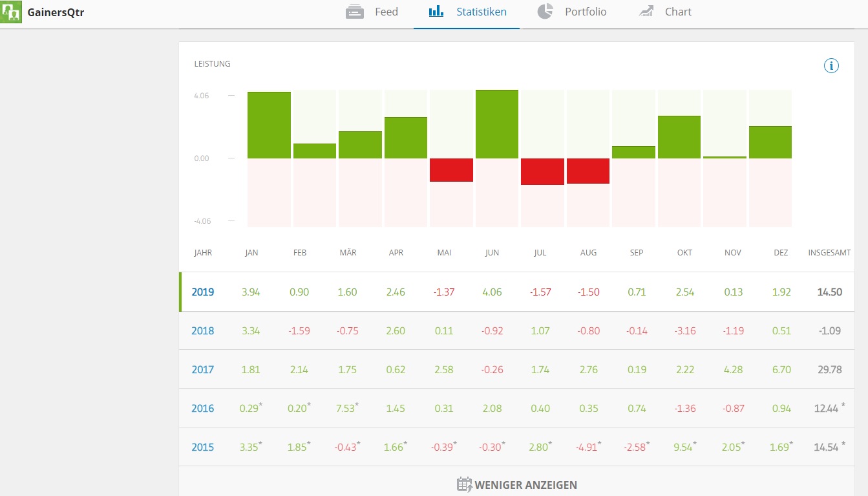Click the 2016 October value -1.36
Viewport: 868px width, 496px height.
tap(684, 408)
